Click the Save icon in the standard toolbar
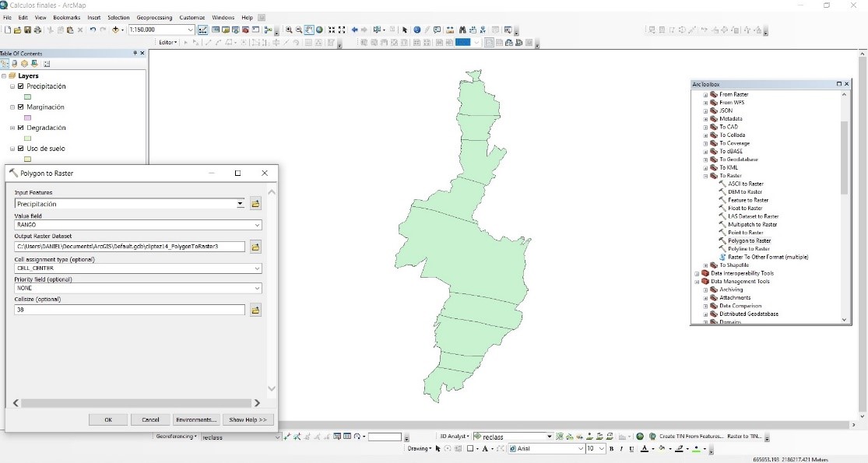 click(x=27, y=30)
